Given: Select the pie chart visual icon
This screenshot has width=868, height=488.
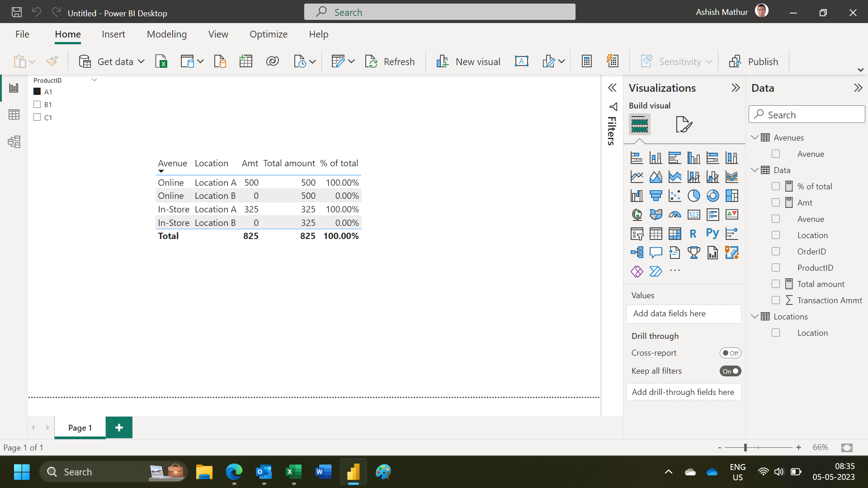Looking at the screenshot, I should [693, 196].
